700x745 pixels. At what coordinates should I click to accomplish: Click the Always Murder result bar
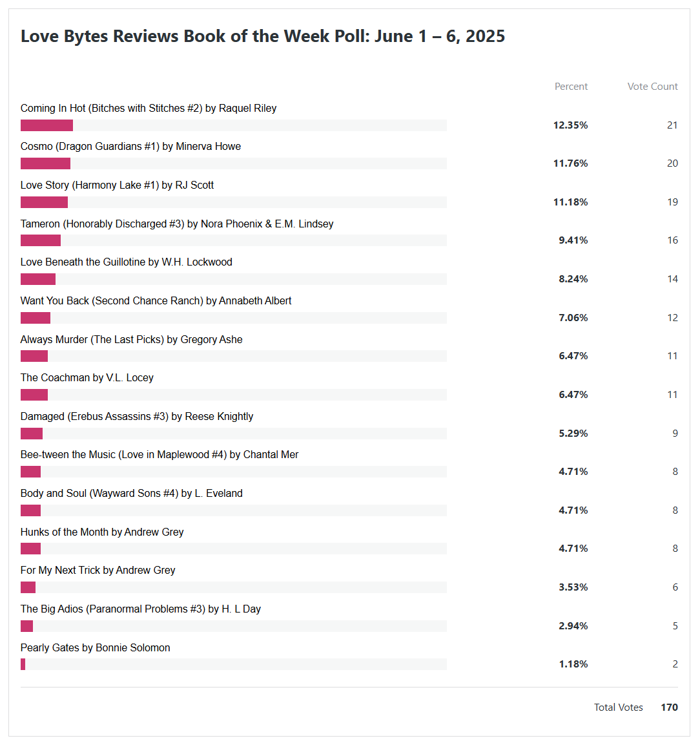pos(233,356)
